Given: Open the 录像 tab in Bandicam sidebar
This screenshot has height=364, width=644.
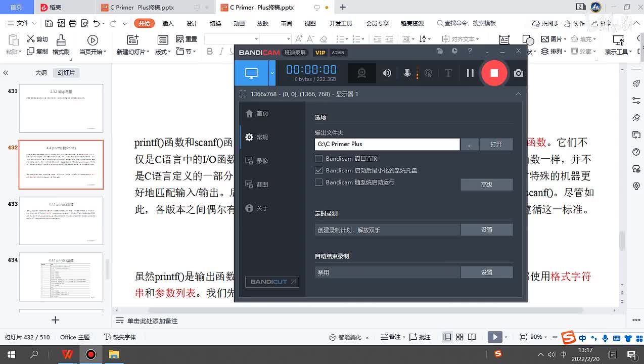Looking at the screenshot, I should [256, 161].
